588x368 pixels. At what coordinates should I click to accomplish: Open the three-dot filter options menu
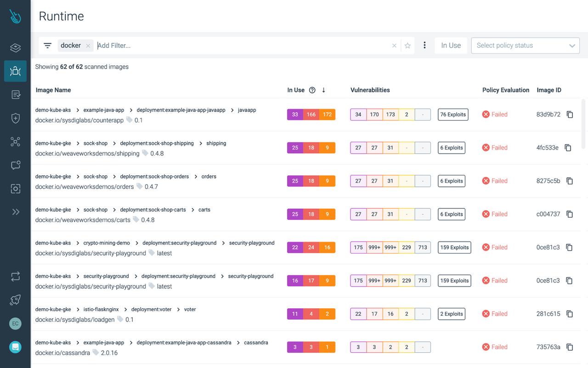[x=424, y=45]
